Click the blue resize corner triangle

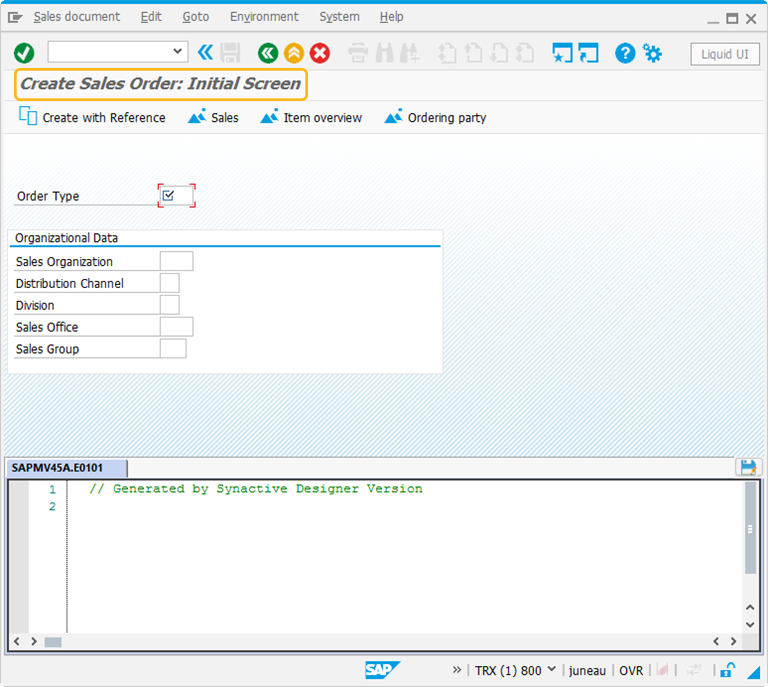[x=754, y=673]
